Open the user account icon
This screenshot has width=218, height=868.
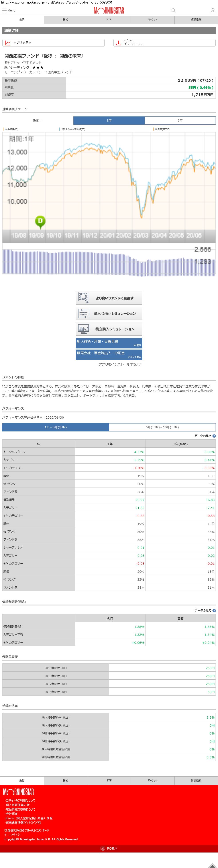point(213,10)
